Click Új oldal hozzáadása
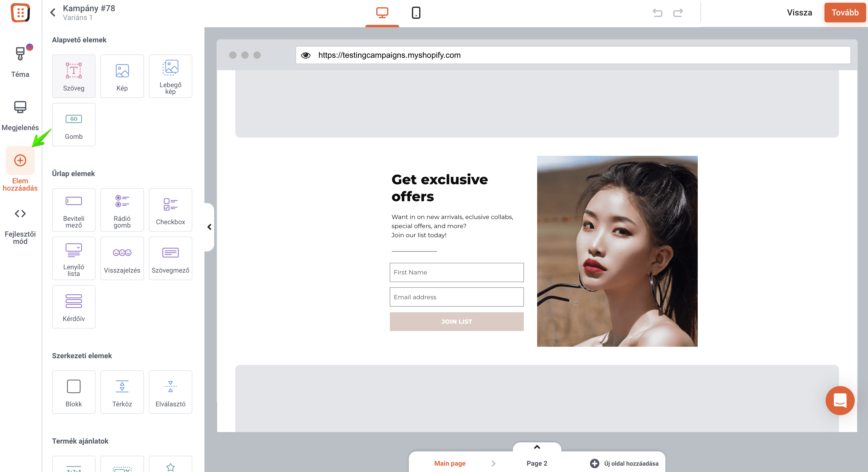Viewport: 868px width, 472px height. 624,463
